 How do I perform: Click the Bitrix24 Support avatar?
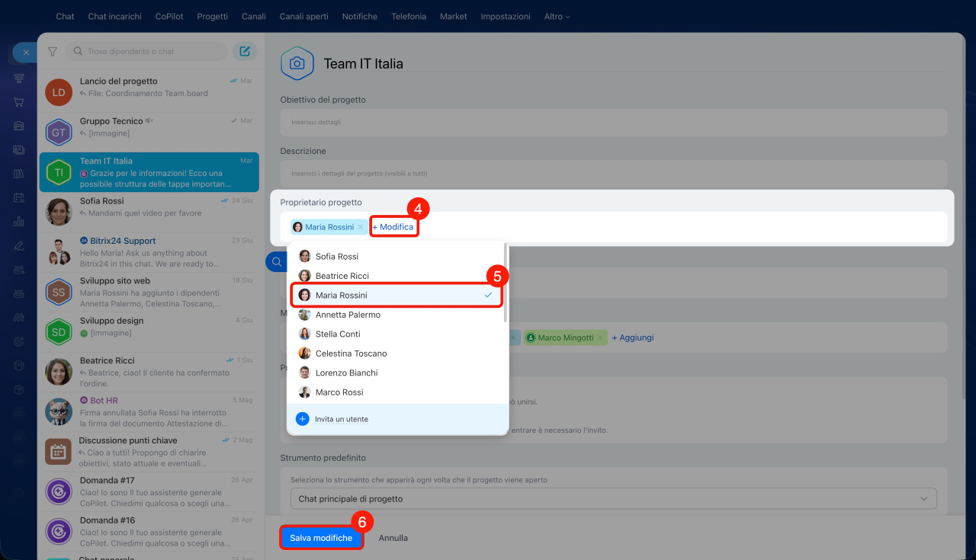click(x=59, y=252)
